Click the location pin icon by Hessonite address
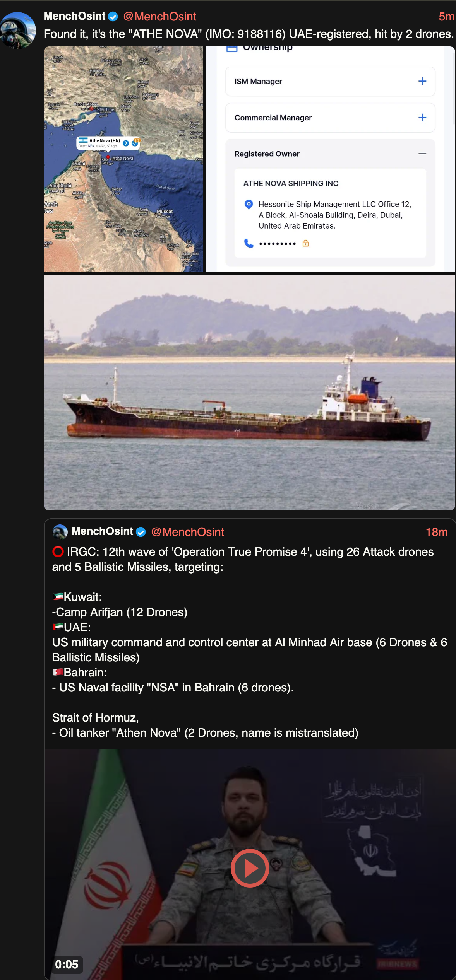This screenshot has height=980, width=456. 249,204
